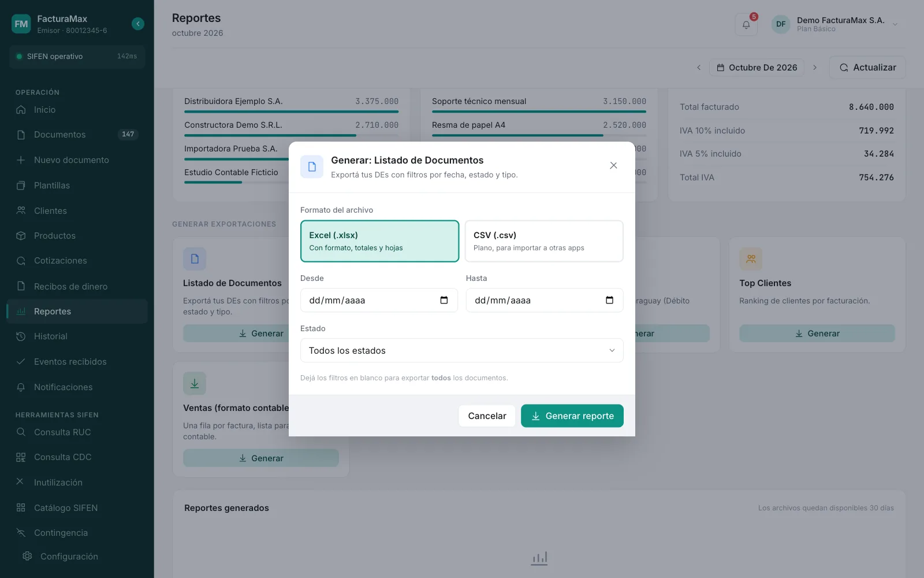Click the Top Clientes card icon
The image size is (924, 578).
[x=751, y=259]
